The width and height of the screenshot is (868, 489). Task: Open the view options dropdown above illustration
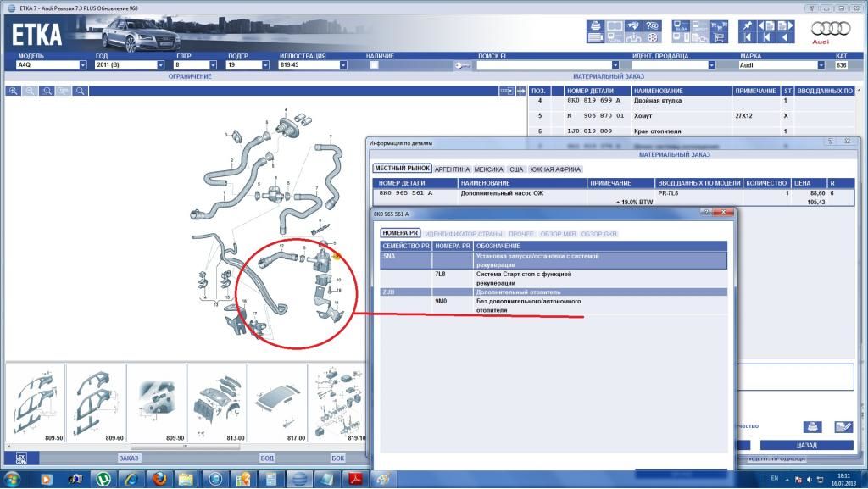pos(507,91)
